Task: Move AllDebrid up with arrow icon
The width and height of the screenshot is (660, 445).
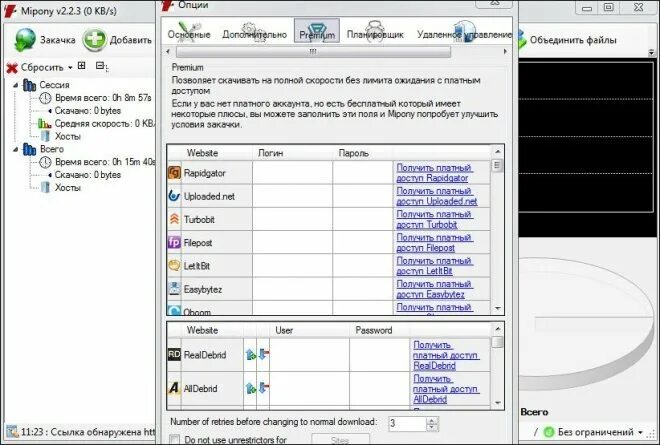Action: click(x=250, y=388)
